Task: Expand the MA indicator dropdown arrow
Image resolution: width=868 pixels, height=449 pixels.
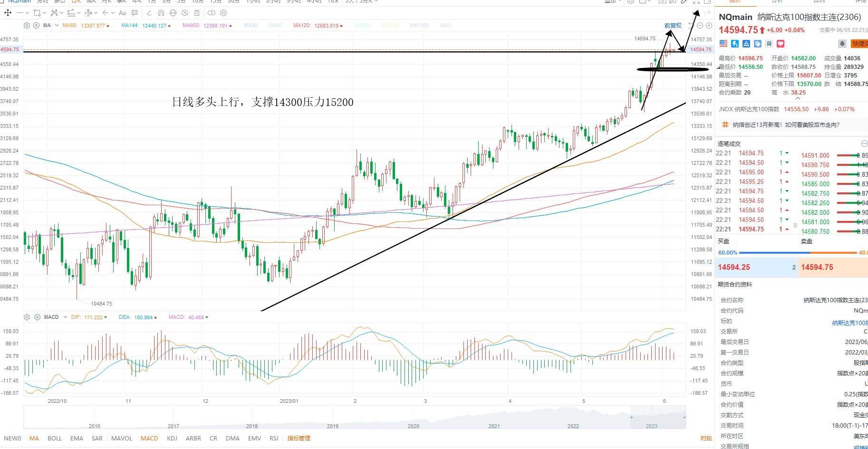Action: click(x=57, y=25)
